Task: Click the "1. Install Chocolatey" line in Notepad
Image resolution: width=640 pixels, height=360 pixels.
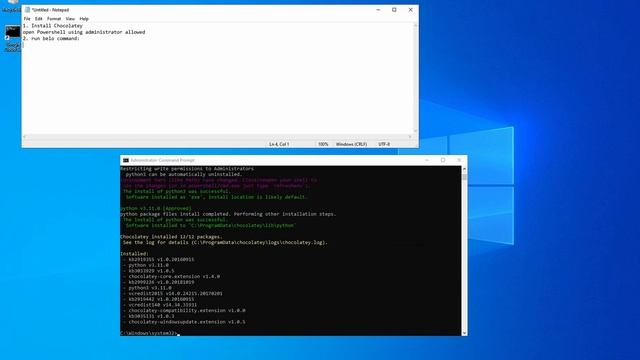Action: [x=53, y=26]
